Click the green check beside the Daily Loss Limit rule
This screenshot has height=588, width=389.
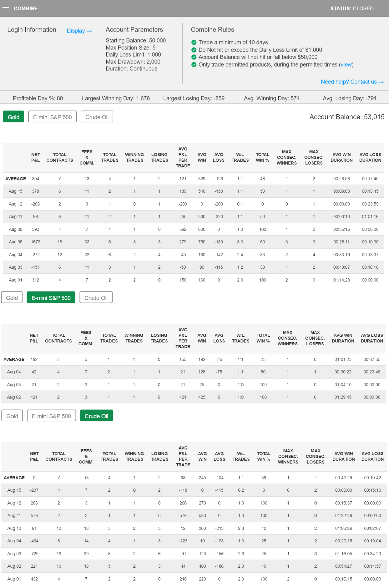click(194, 50)
